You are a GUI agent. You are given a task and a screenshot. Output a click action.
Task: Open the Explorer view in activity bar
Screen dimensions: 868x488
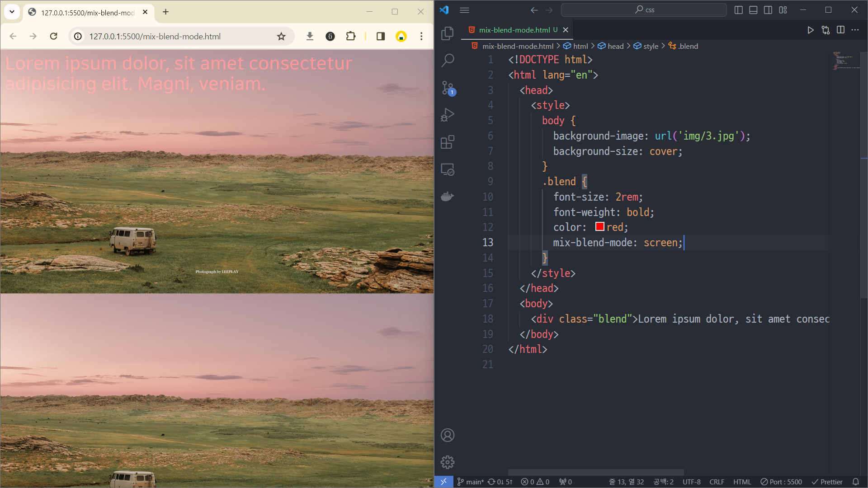click(x=447, y=33)
